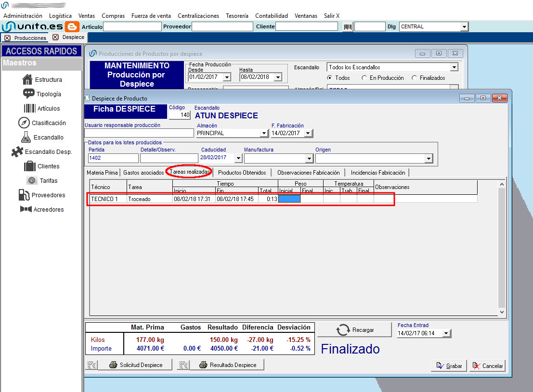Click the Proveedor search field

point(222,26)
